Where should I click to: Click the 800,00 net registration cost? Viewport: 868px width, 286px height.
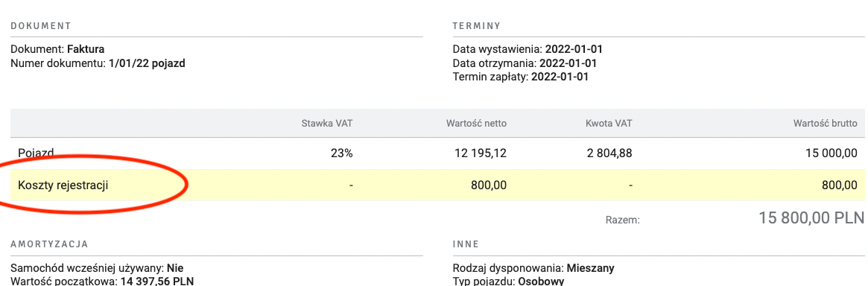[489, 185]
